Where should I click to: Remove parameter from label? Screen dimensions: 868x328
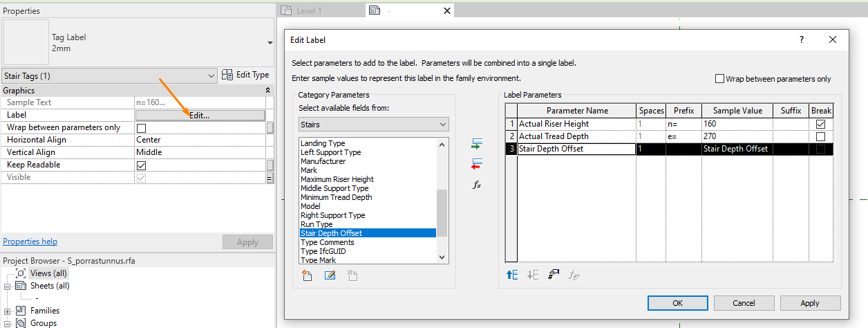(x=477, y=164)
